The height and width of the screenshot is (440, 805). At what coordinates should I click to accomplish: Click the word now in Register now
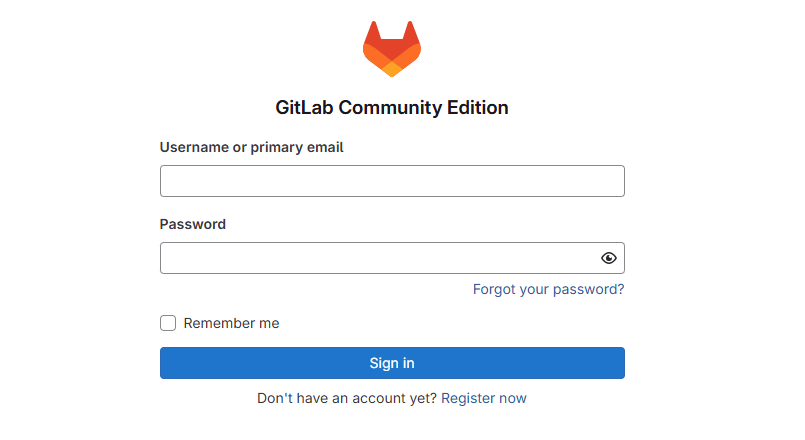coord(513,398)
